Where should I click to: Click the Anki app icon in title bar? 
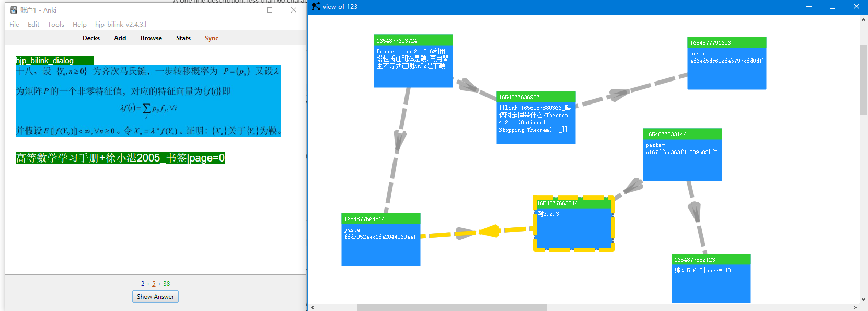14,10
